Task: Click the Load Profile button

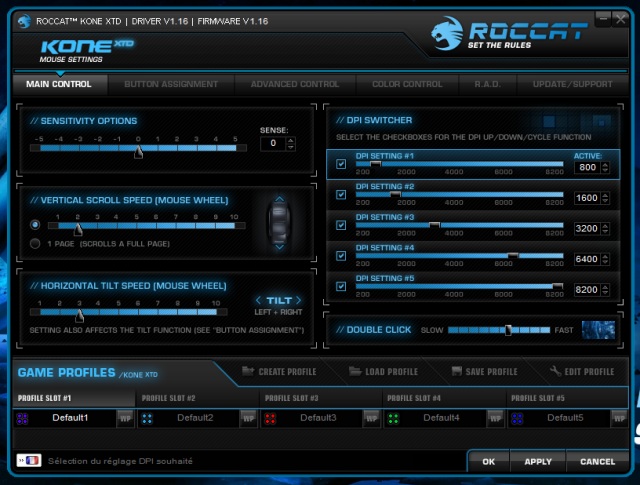Action: 384,372
